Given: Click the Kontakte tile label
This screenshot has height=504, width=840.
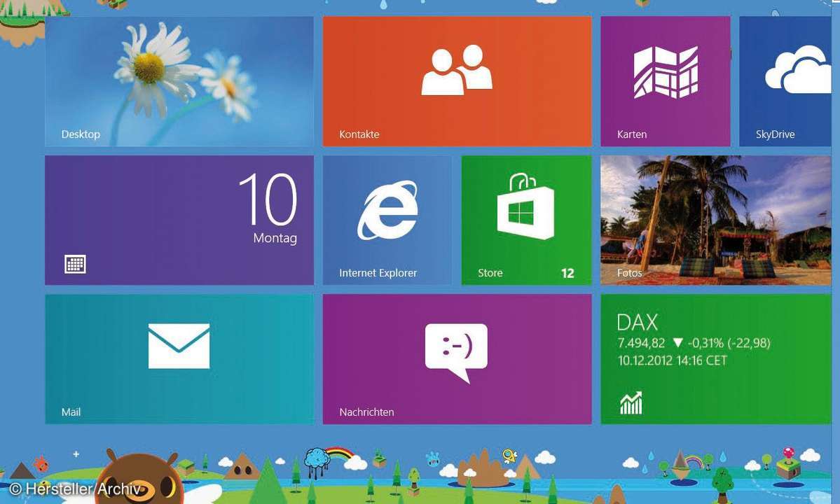Looking at the screenshot, I should click(359, 134).
